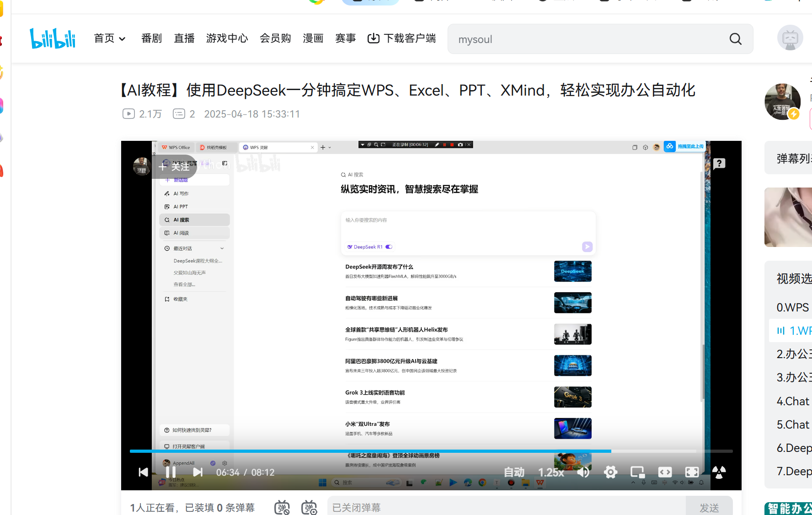This screenshot has width=812, height=515.
Task: Toggle danmaku display on
Action: pyautogui.click(x=282, y=507)
